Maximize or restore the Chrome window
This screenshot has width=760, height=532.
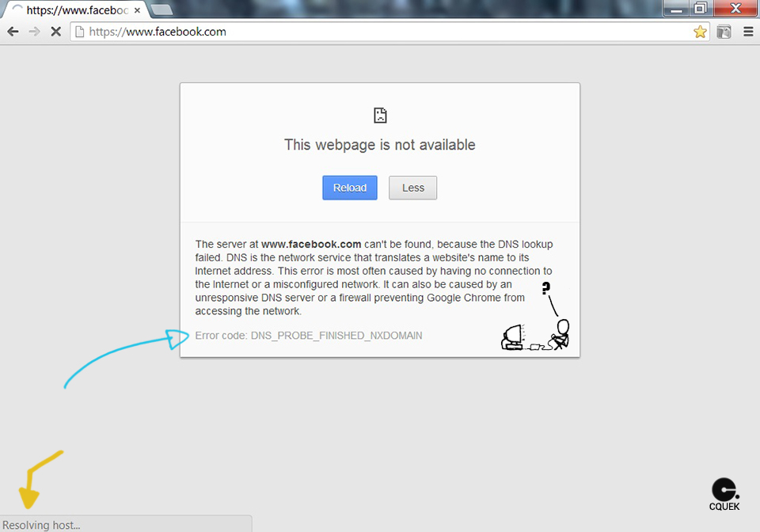click(x=701, y=8)
